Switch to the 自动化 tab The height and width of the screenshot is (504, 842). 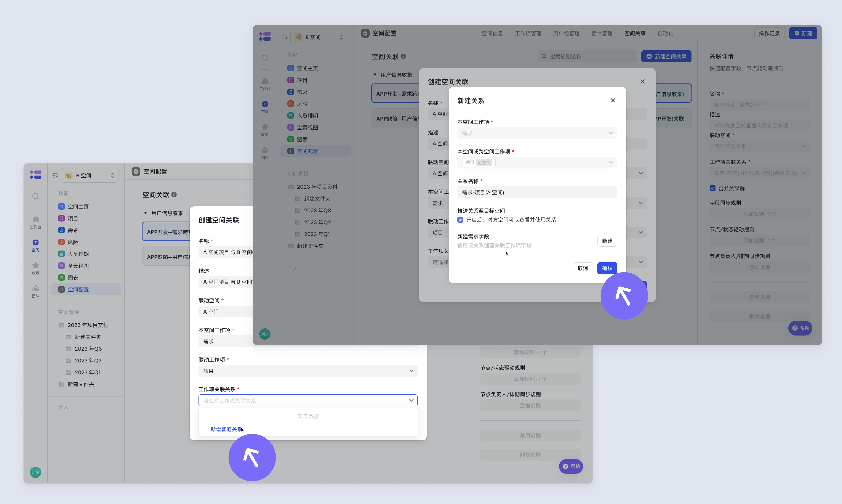tap(665, 33)
